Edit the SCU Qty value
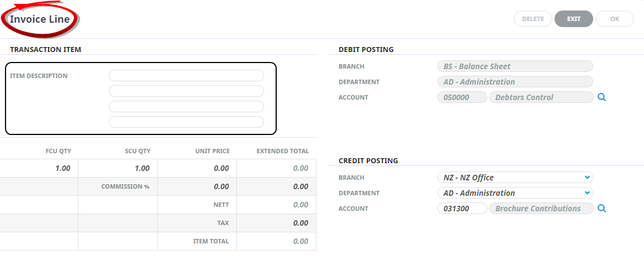This screenshot has height=260, width=644. point(118,168)
